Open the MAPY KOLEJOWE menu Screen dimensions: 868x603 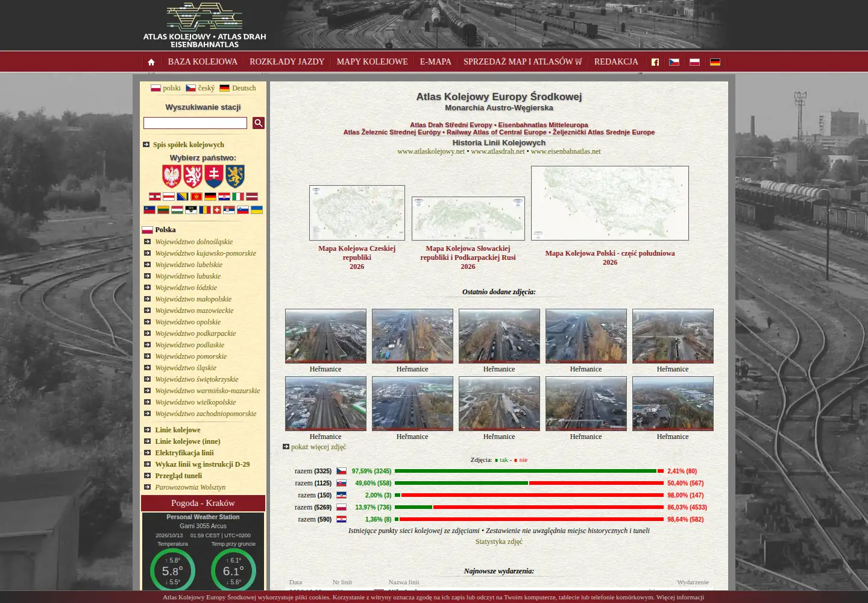[372, 62]
